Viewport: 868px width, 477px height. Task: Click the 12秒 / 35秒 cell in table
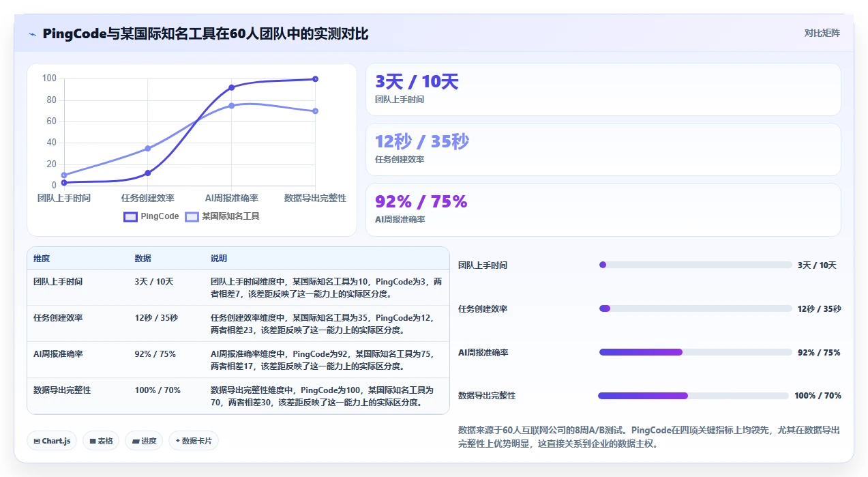(156, 317)
